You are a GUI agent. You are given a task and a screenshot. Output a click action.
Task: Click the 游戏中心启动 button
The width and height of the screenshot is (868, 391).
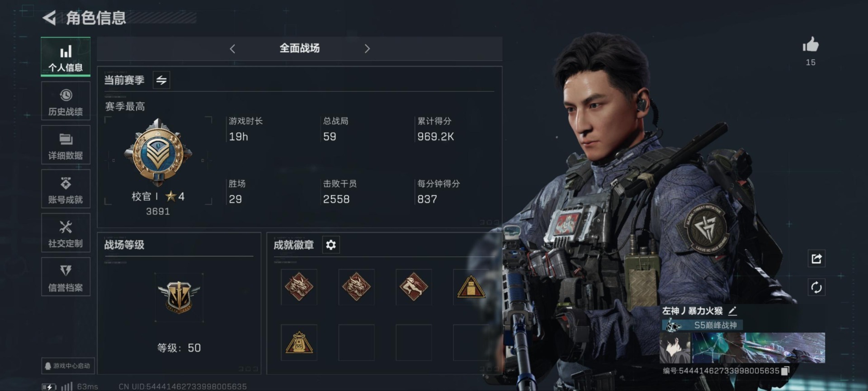(x=68, y=366)
